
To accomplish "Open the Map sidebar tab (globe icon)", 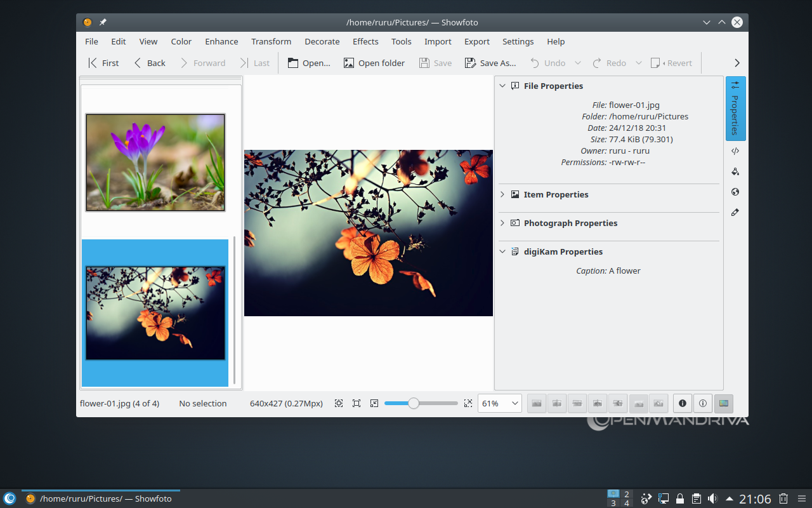I will (x=735, y=192).
